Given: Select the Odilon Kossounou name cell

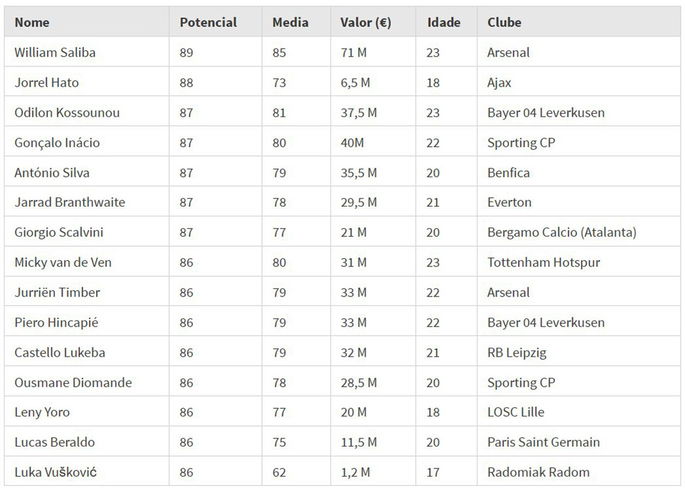Looking at the screenshot, I should tap(66, 112).
